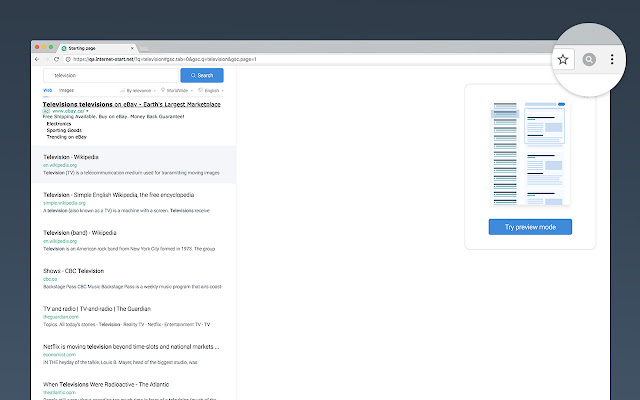Click the preview mode illustration thumbnail
The height and width of the screenshot is (400, 640).
pyautogui.click(x=530, y=152)
